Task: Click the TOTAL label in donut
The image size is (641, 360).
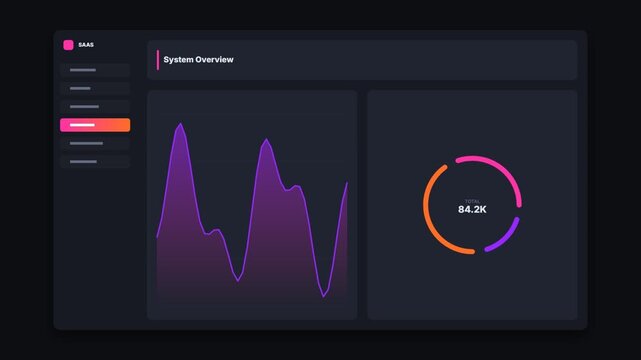Action: tap(472, 201)
